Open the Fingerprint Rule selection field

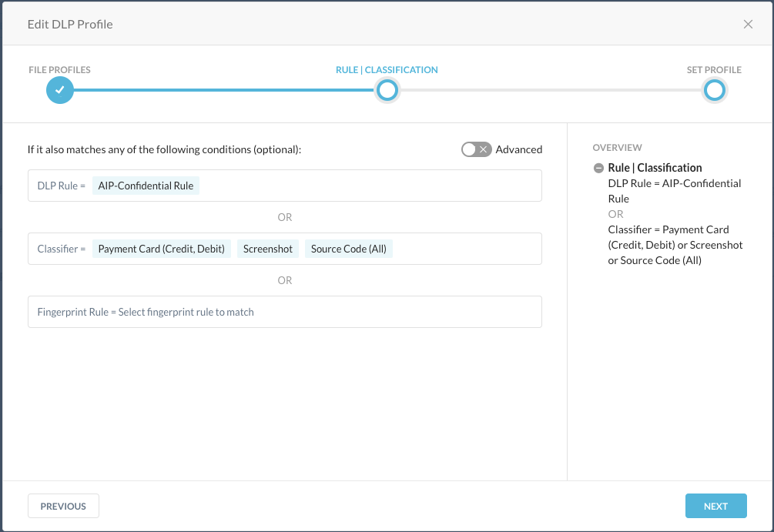[x=284, y=312]
